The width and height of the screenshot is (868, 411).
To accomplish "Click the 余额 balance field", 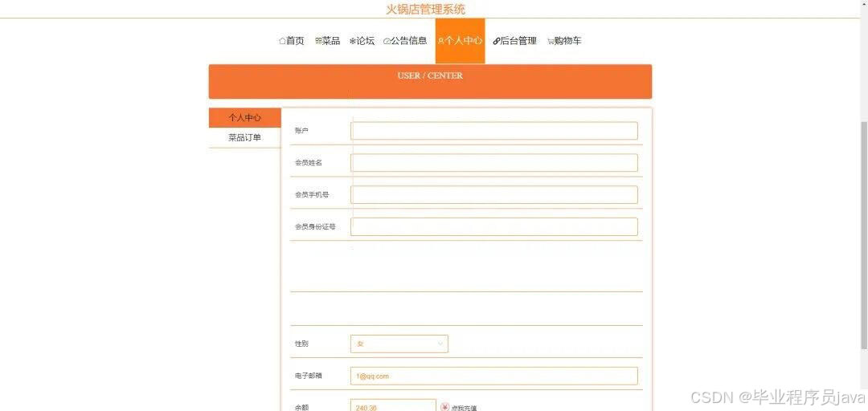I will coord(393,406).
